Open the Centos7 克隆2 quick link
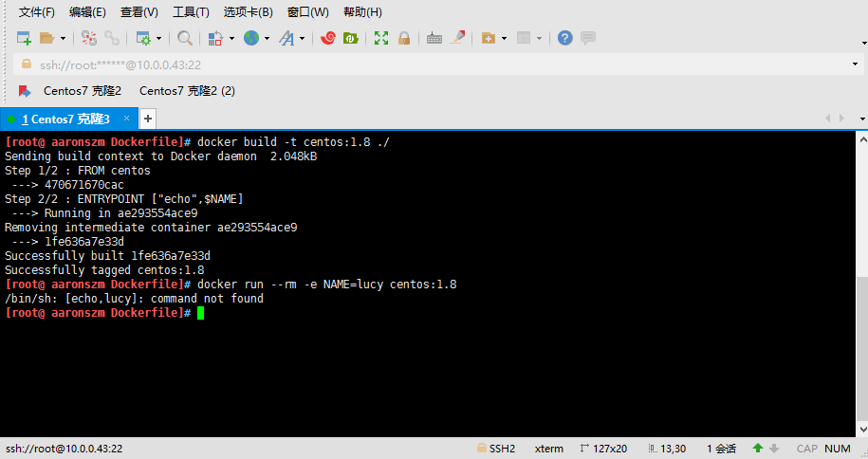 [x=83, y=91]
